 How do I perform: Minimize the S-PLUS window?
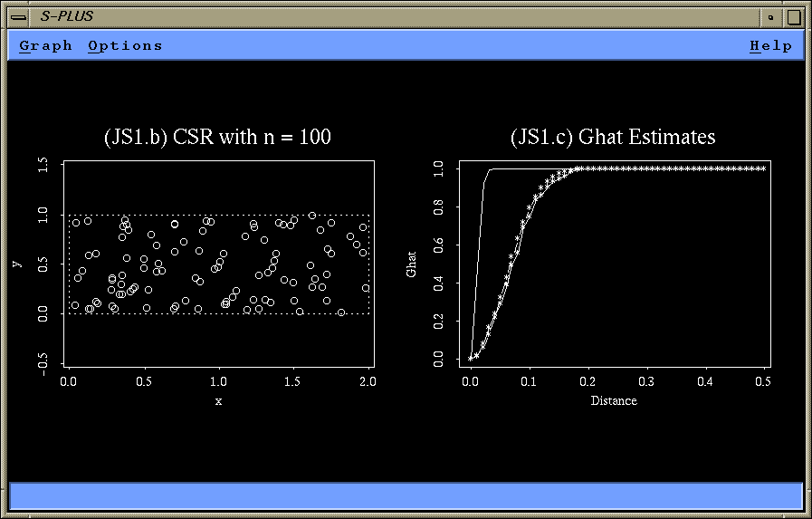[x=770, y=16]
